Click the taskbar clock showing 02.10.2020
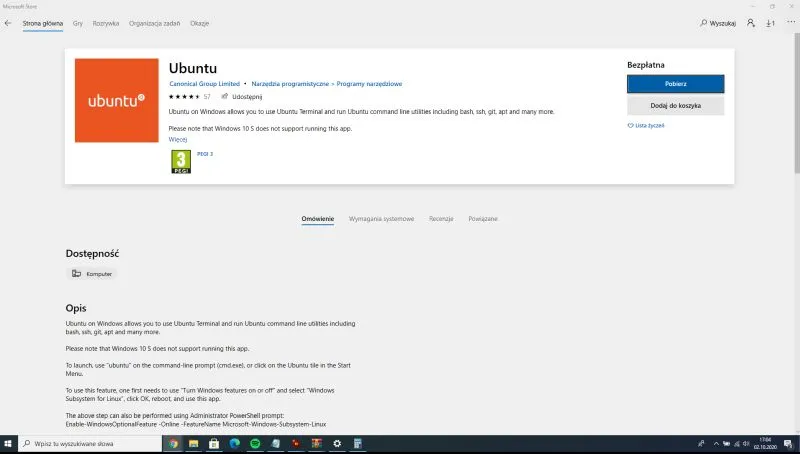 click(765, 443)
